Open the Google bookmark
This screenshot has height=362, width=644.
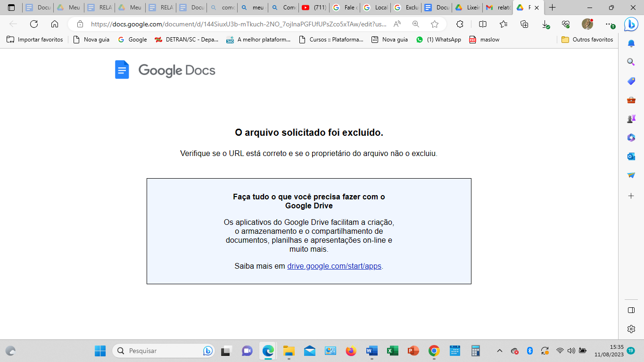[132, 40]
